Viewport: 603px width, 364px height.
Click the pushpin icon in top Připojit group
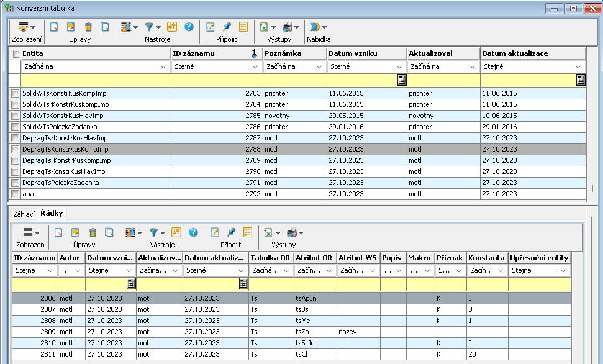tap(227, 27)
